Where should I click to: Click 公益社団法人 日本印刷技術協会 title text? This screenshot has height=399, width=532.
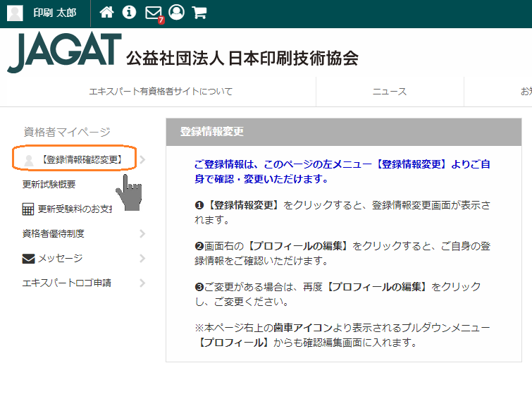tap(242, 59)
